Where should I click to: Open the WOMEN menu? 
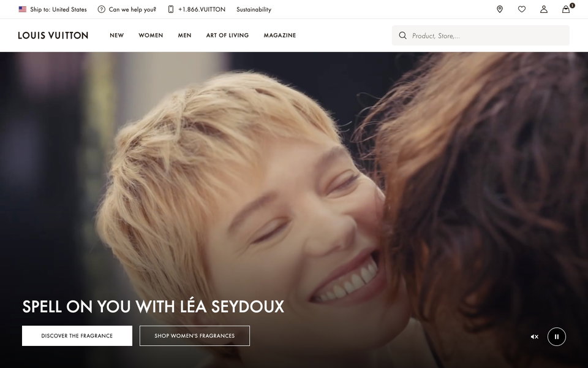click(151, 36)
